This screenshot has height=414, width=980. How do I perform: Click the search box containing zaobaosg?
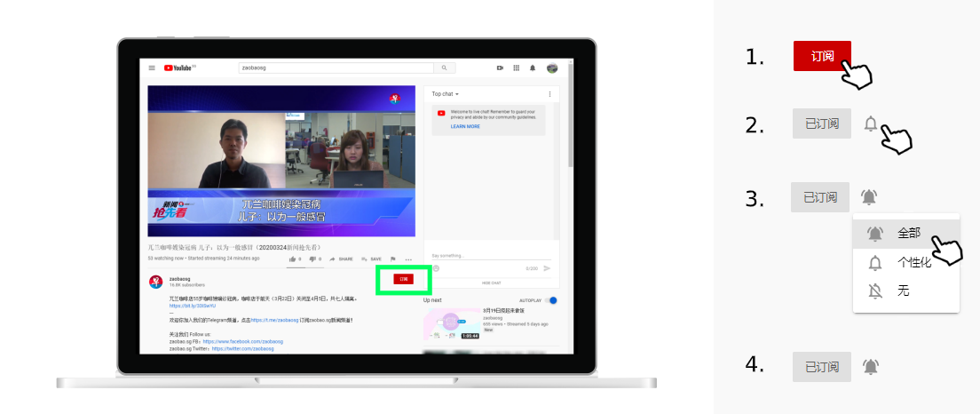click(x=336, y=68)
